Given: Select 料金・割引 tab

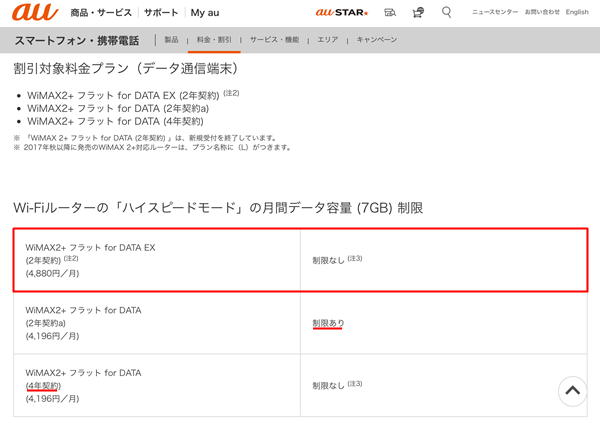Looking at the screenshot, I should tap(214, 40).
